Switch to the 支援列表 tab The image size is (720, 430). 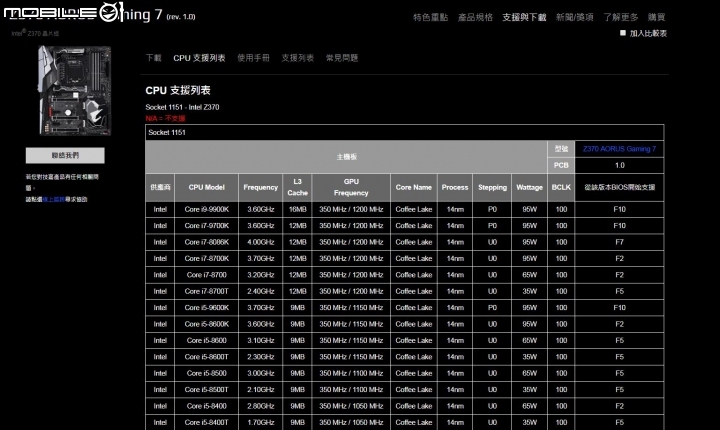tap(298, 58)
